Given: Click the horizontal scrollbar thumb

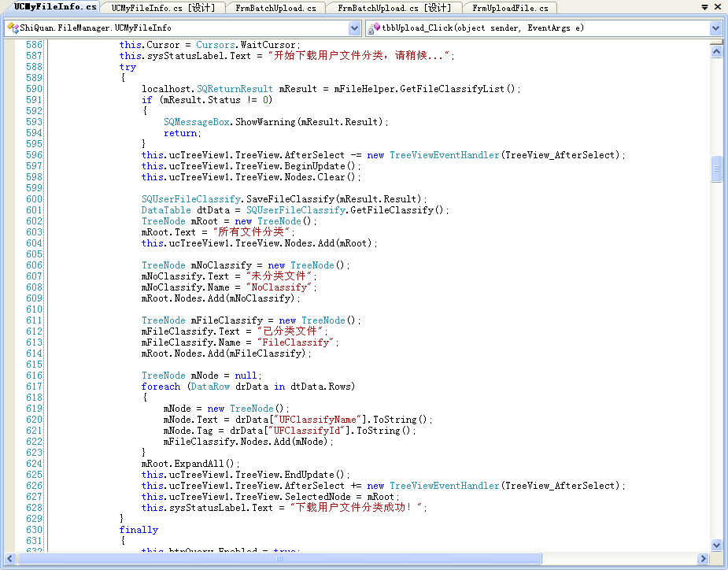Looking at the screenshot, I should tap(279, 558).
